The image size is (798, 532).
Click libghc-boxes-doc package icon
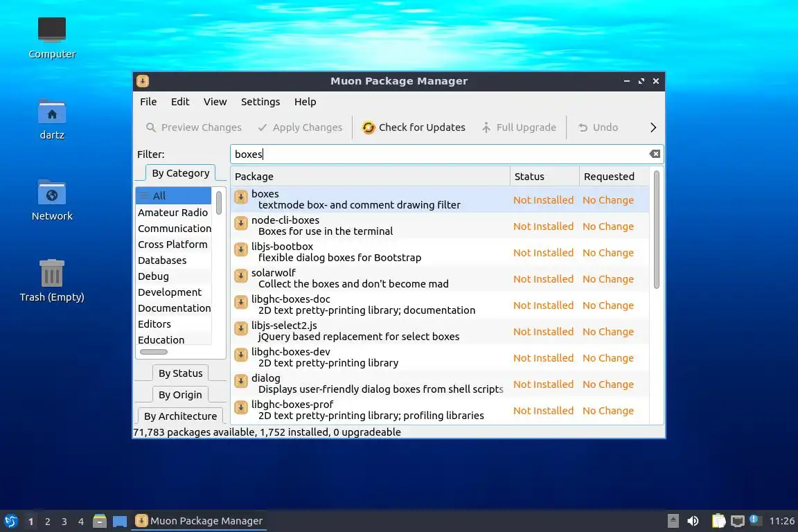click(x=241, y=303)
